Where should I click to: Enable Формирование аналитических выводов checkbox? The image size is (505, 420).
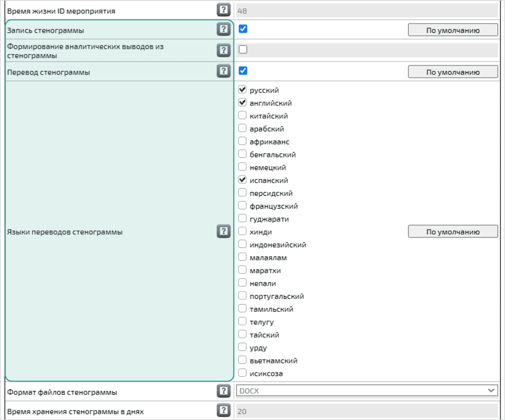(x=243, y=49)
